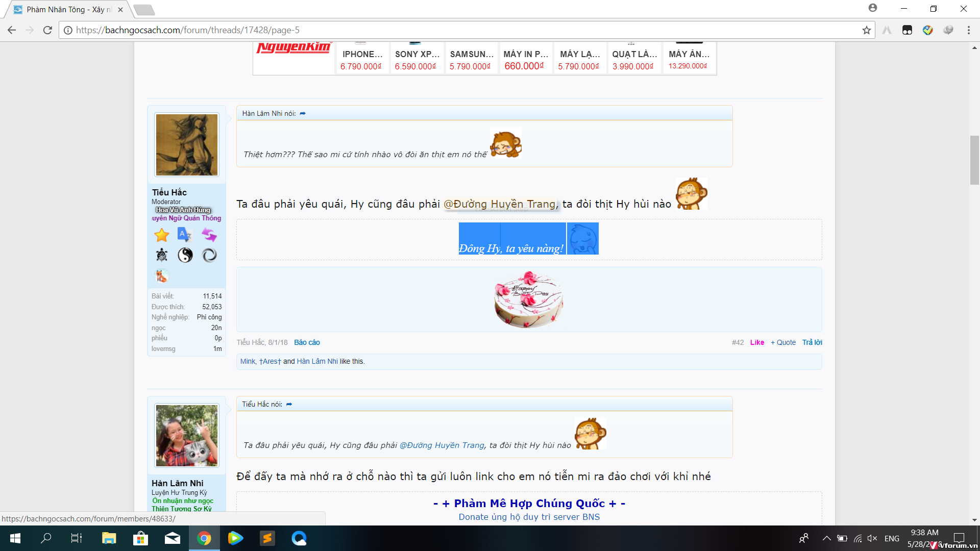Click + Quote on post #42
This screenshot has width=980, height=551.
pos(783,342)
